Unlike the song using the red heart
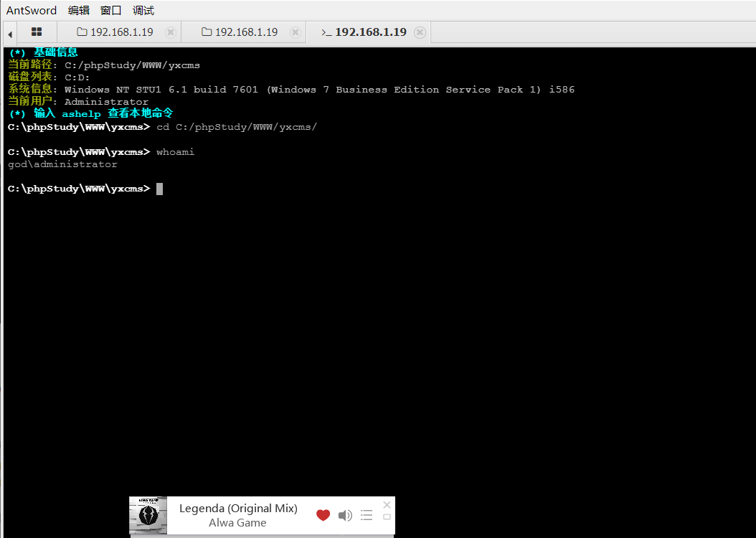Screen dimensions: 756x538 323,515
